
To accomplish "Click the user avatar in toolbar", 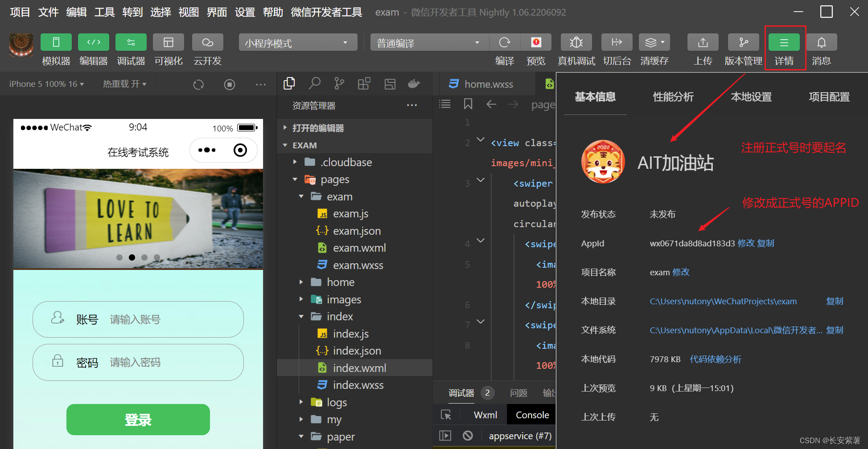I will 21,45.
